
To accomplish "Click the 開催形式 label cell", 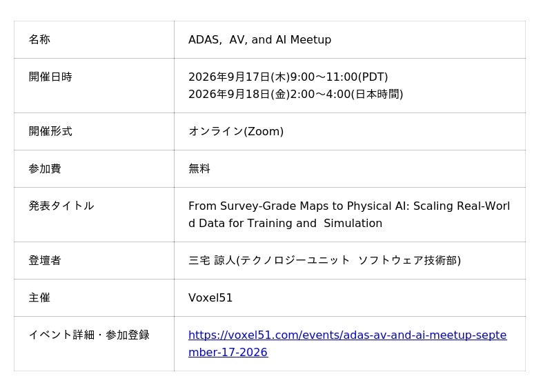I will pyautogui.click(x=94, y=131).
